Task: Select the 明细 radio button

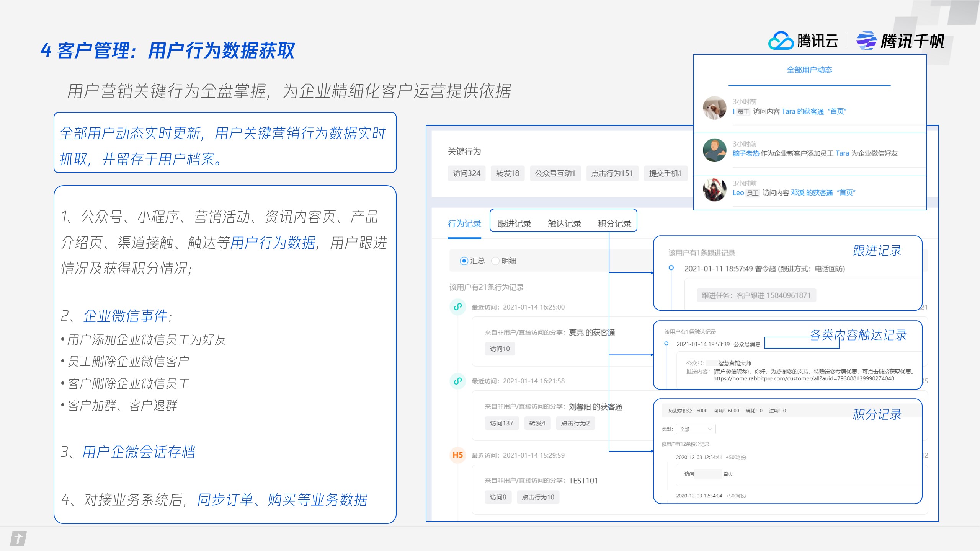Action: [495, 261]
